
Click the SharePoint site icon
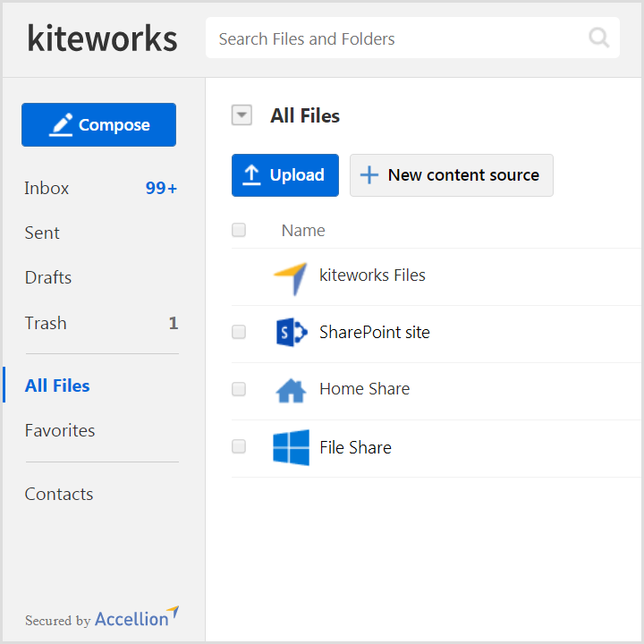(292, 332)
